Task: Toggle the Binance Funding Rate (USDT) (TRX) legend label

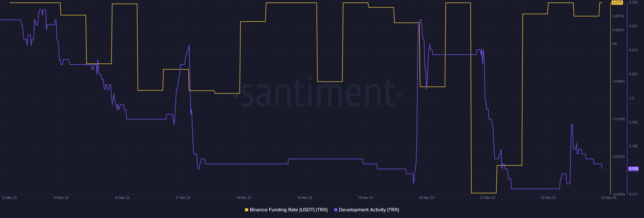Action: coord(289,210)
